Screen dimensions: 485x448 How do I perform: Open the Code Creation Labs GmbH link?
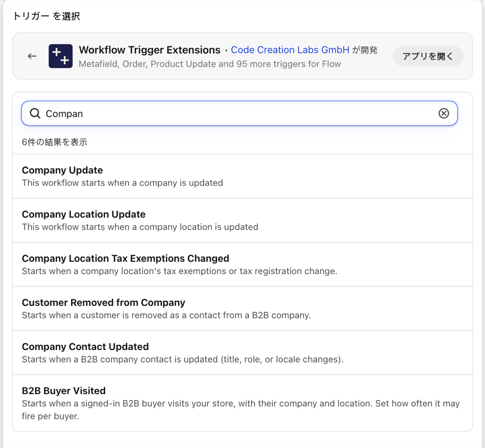click(290, 50)
